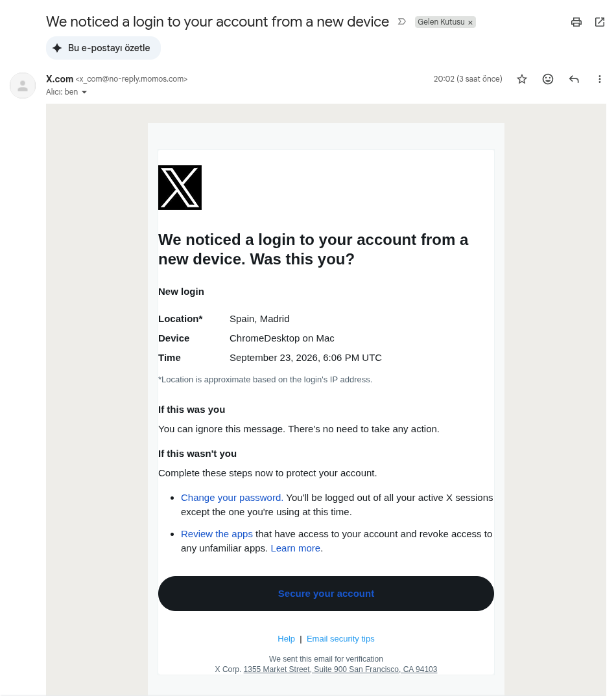Open the Review the apps link
The width and height of the screenshot is (616, 696).
pos(217,534)
